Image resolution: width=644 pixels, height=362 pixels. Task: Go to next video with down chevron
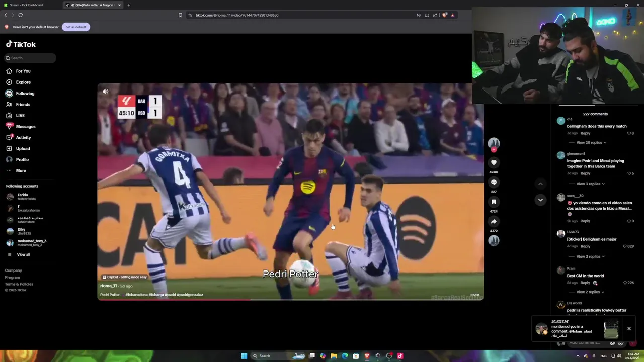click(540, 200)
